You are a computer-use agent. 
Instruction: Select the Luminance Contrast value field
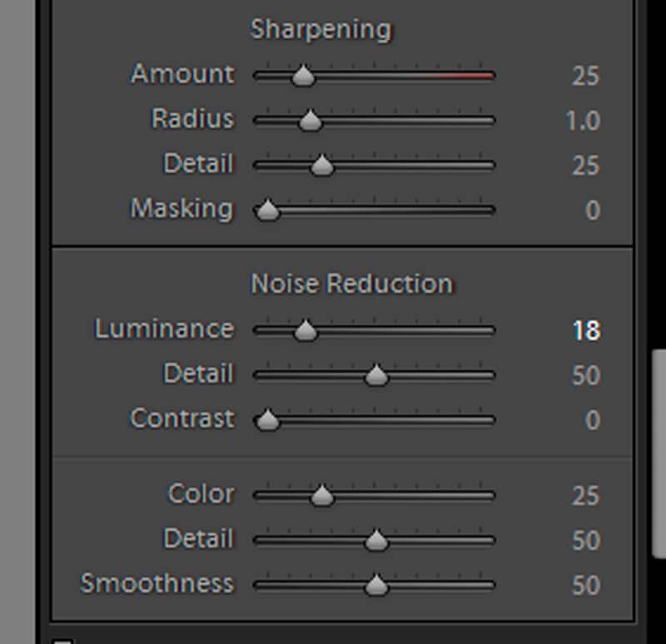click(592, 419)
